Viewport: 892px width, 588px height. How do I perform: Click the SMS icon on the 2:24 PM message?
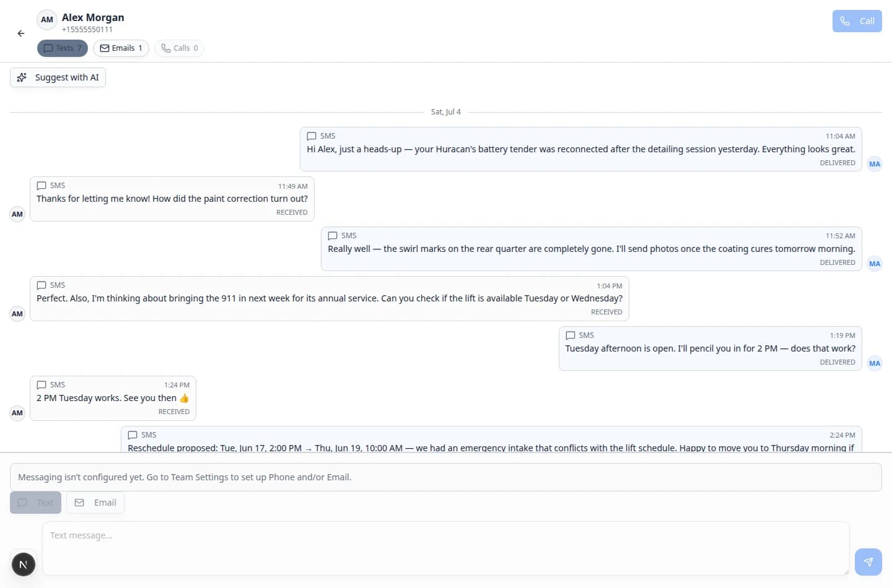click(133, 435)
